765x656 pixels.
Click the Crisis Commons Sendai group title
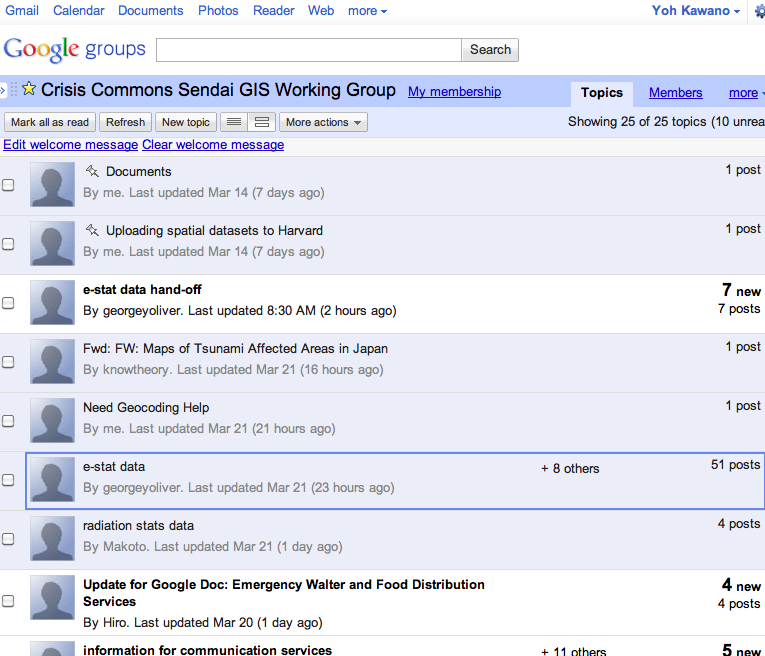[x=218, y=90]
